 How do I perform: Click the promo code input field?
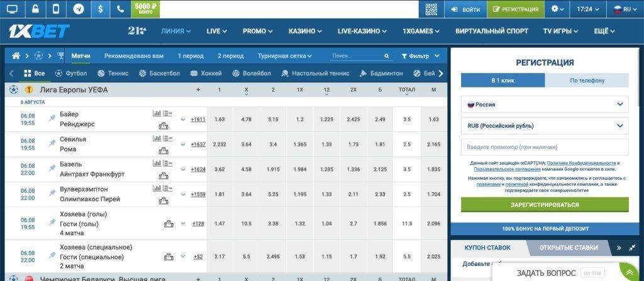[x=545, y=147]
